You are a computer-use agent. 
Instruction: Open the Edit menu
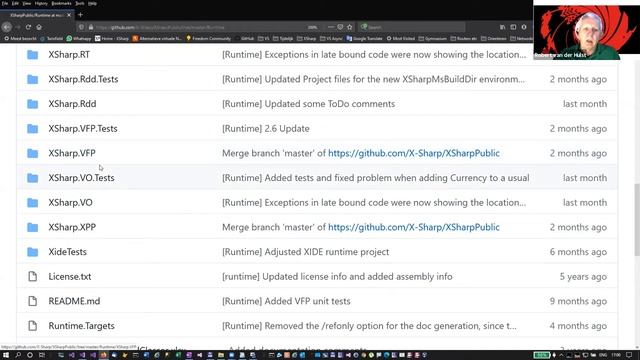tap(15, 3)
